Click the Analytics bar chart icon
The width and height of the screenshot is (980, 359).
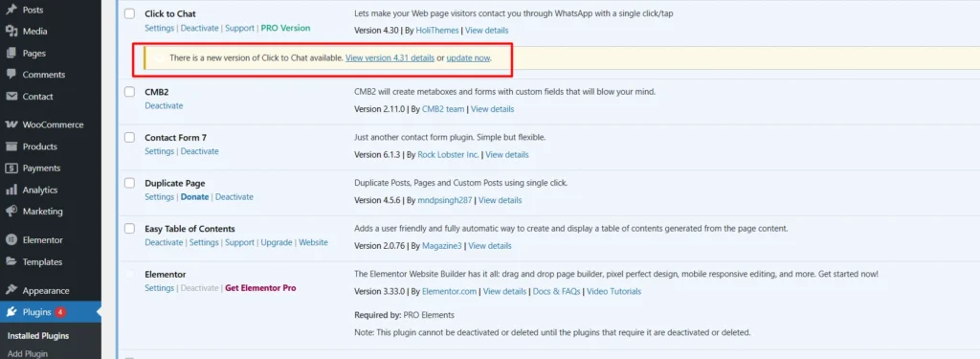pyautogui.click(x=11, y=190)
